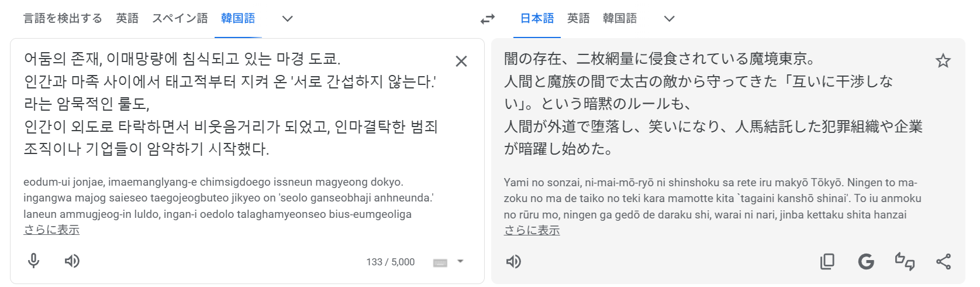Listen to the Japanese translation
Image resolution: width=980 pixels, height=287 pixels.
[513, 261]
